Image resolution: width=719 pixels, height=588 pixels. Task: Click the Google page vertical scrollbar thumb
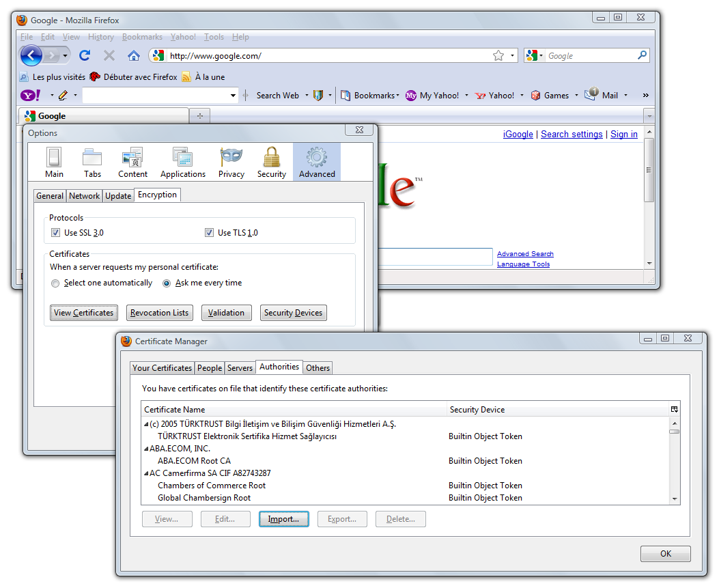click(649, 169)
